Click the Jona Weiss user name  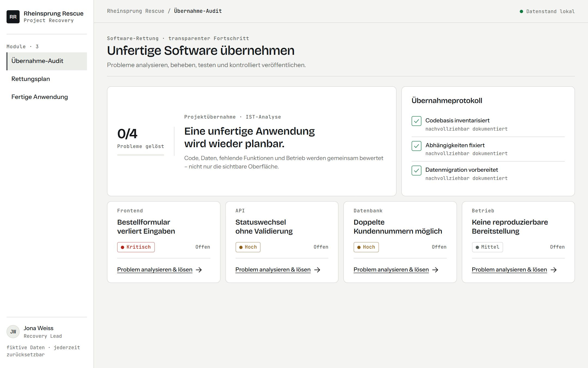[x=38, y=328]
